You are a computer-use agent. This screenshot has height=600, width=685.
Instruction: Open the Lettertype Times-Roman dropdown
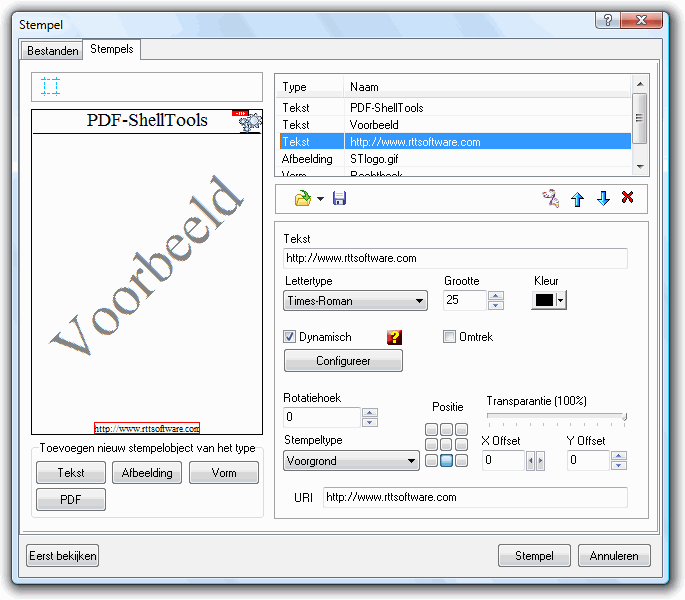[355, 301]
